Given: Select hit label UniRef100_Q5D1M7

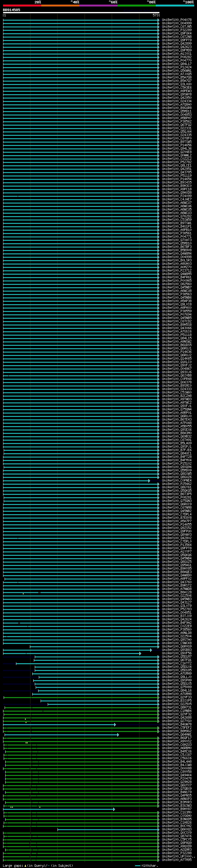Looking at the screenshot, I should click(177, 656).
